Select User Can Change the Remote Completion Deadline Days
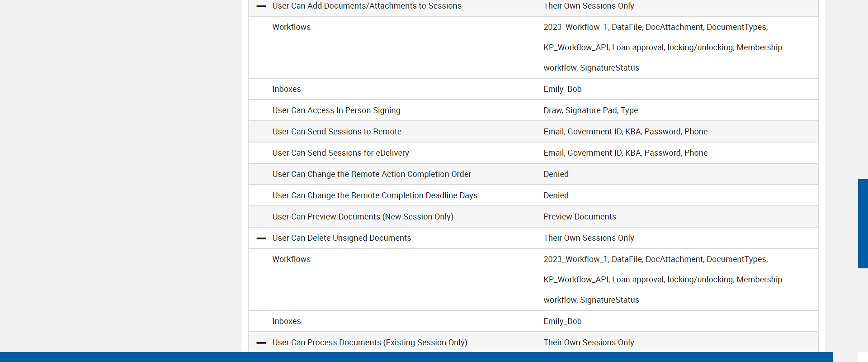This screenshot has width=868, height=362. point(375,195)
